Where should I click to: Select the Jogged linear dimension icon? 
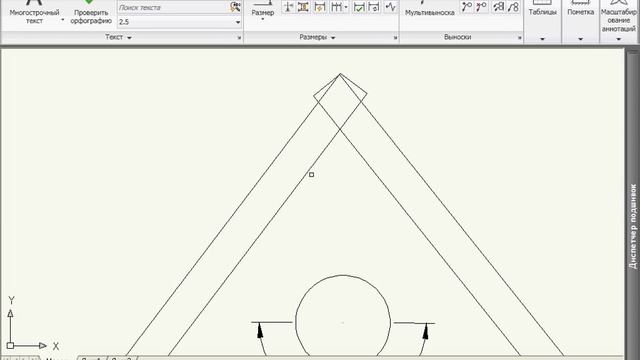391,7
